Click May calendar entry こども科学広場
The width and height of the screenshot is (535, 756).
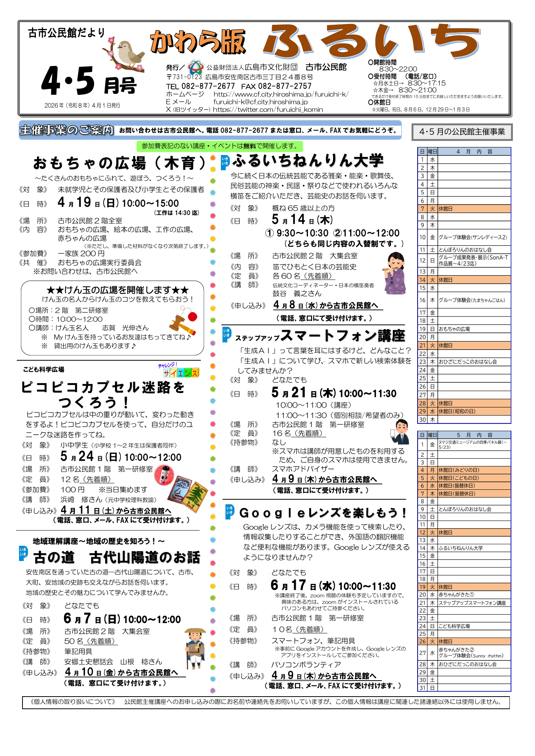474,626
